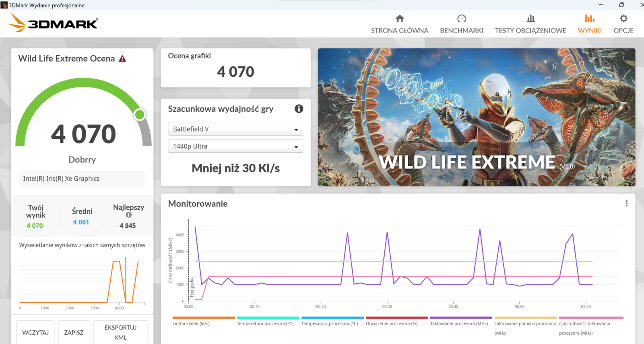Click the green marker on the score gauge
This screenshot has height=344, width=644.
[140, 115]
